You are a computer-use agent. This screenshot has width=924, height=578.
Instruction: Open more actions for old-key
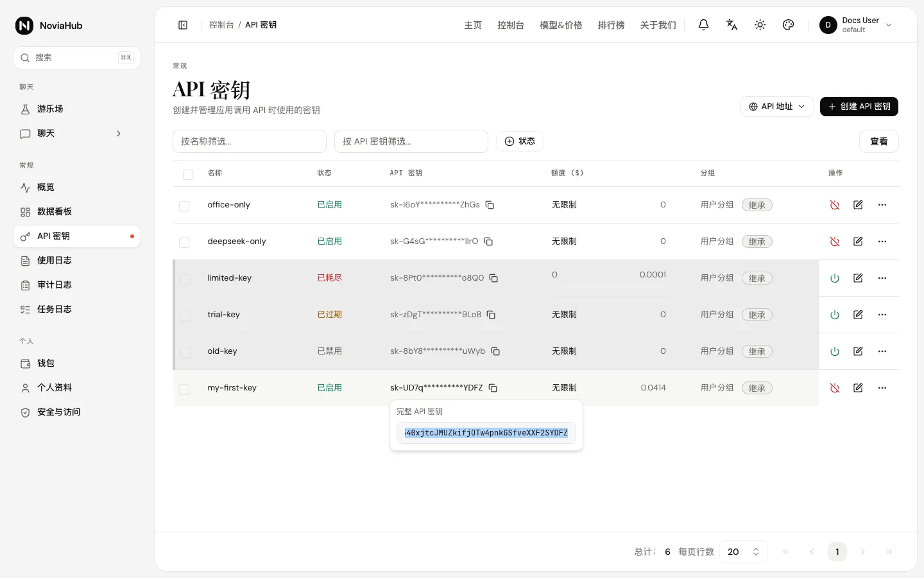pyautogui.click(x=882, y=351)
